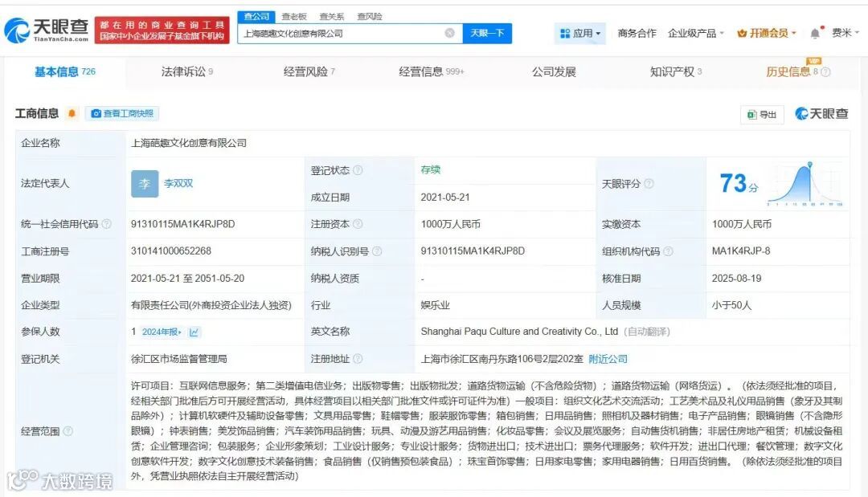868x497 pixels.
Task: Open help icon next to 统一社会信用代码
Action: 106,224
